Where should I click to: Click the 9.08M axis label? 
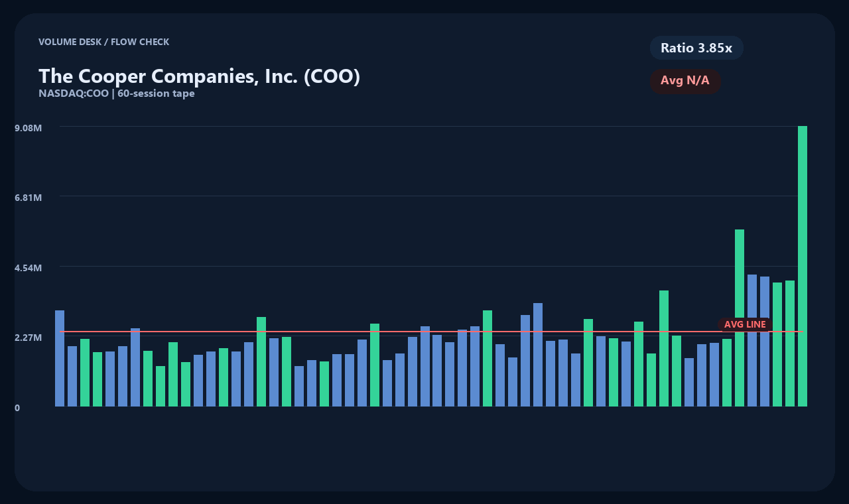click(29, 127)
